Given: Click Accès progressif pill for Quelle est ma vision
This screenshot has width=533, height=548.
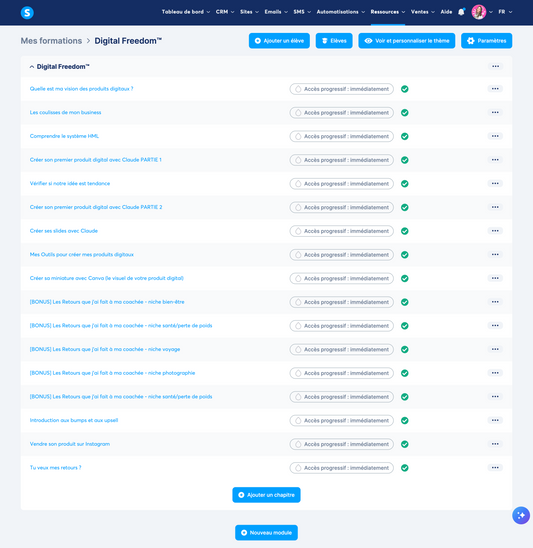Looking at the screenshot, I should click(x=341, y=89).
